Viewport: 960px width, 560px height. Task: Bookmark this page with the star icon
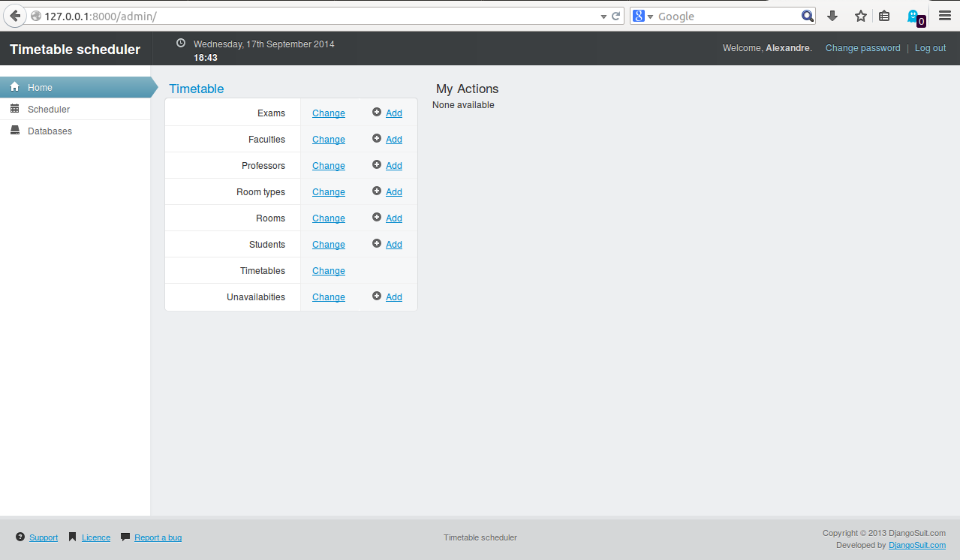(860, 16)
